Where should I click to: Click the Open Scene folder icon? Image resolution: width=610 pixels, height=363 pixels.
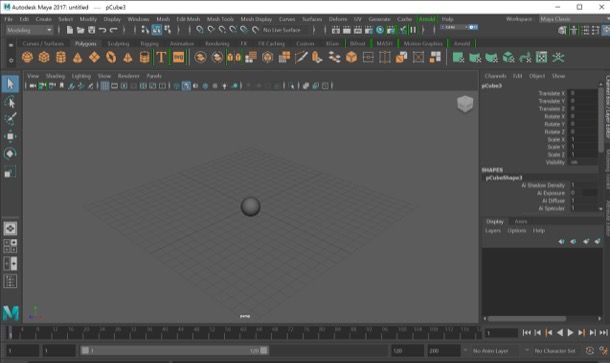[x=81, y=30]
